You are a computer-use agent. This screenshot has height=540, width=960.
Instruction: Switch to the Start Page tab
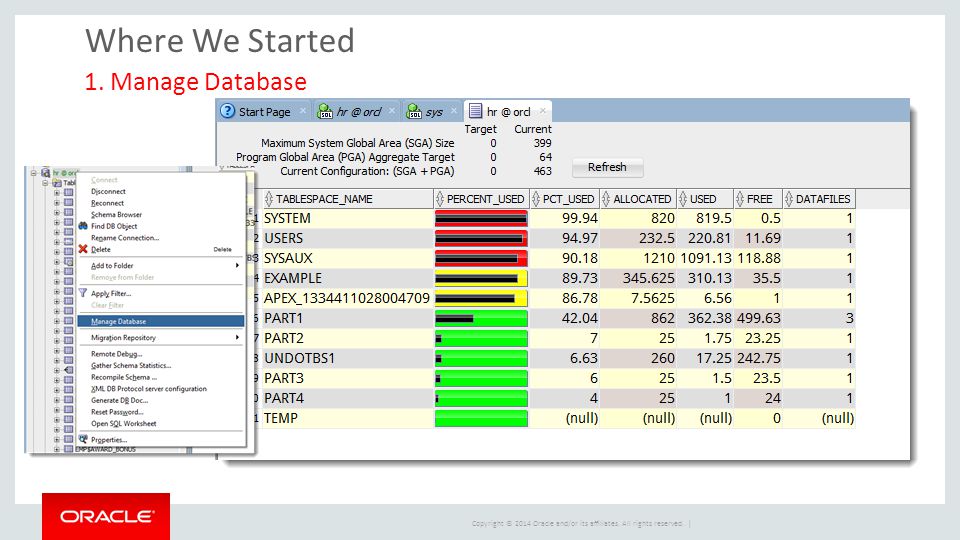coord(264,111)
